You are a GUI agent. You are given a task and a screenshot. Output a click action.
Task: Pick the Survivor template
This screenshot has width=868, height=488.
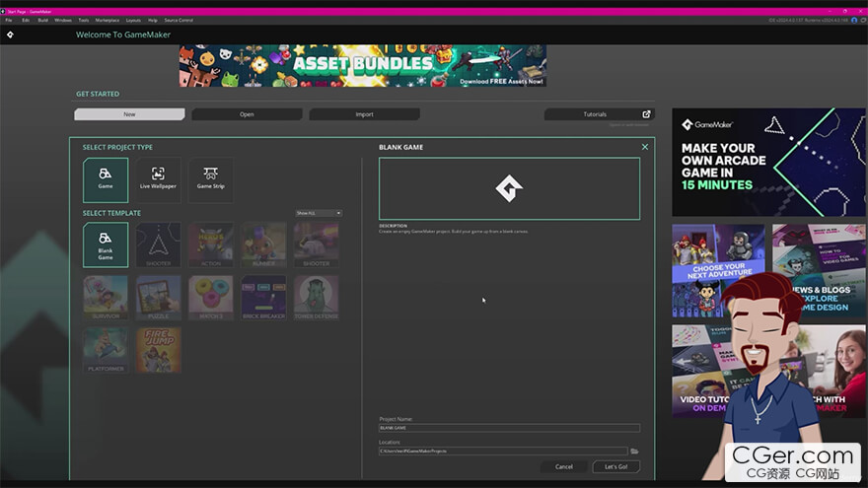pyautogui.click(x=106, y=298)
